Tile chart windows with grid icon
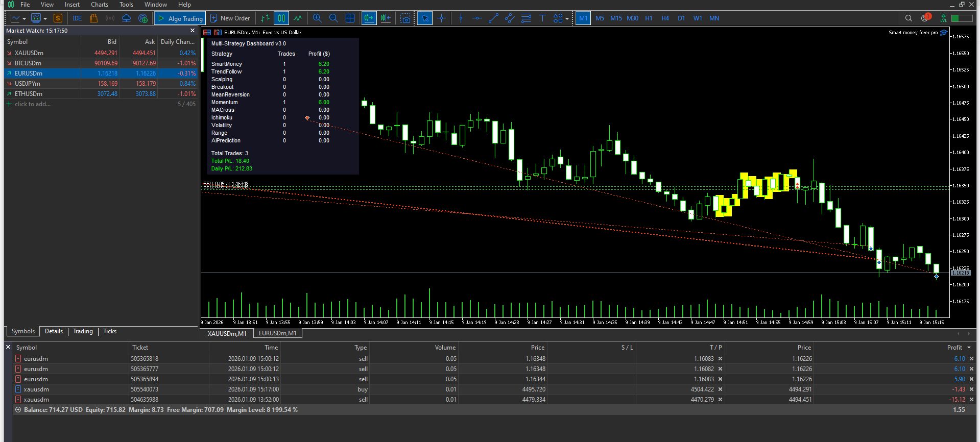The image size is (980, 442). [x=350, y=18]
